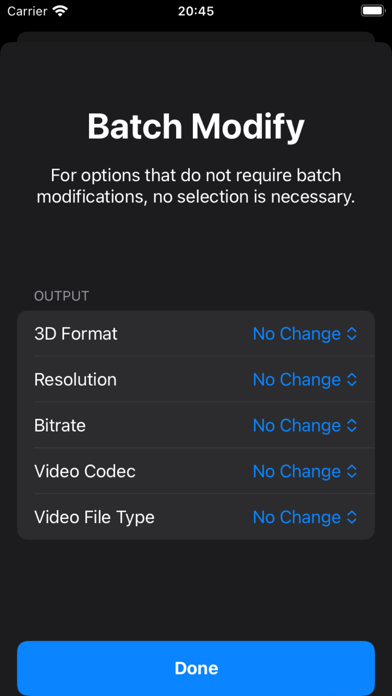Open the Resolution No Change dropdown

(305, 380)
